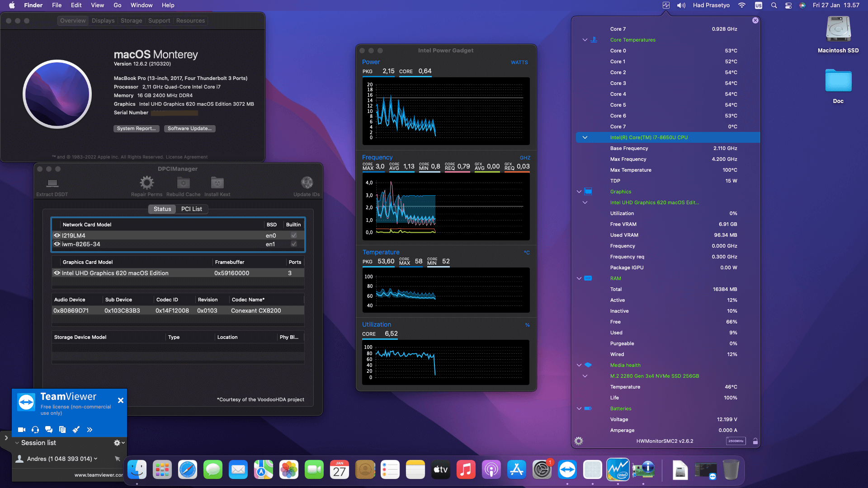Open TeamViewer from the Dock
Image resolution: width=868 pixels, height=488 pixels.
567,470
